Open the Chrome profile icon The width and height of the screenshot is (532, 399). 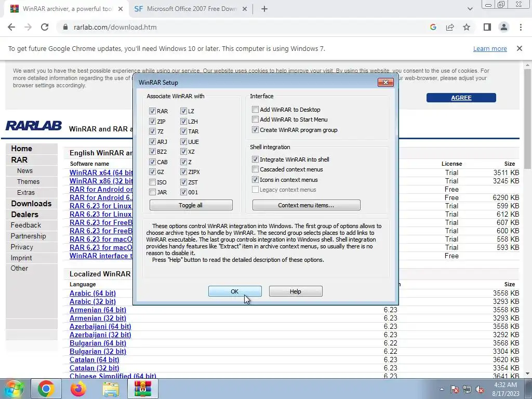tap(504, 27)
